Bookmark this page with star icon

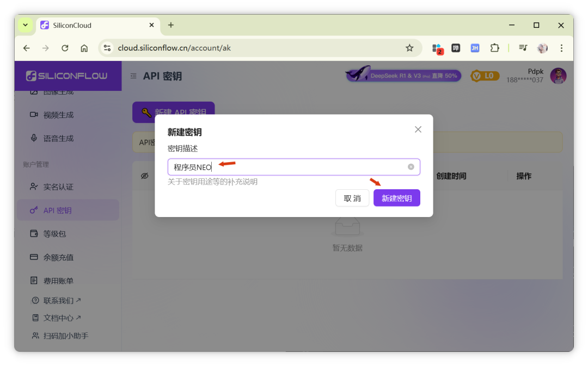tap(409, 48)
